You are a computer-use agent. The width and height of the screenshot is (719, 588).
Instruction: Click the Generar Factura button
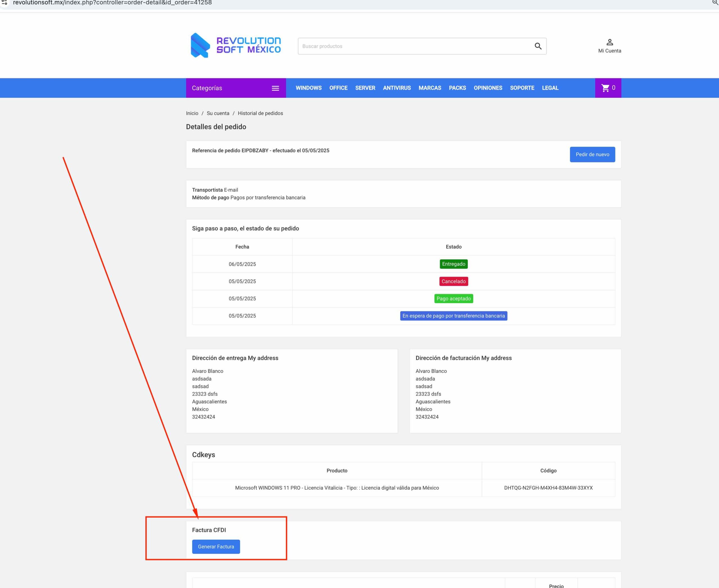216,546
